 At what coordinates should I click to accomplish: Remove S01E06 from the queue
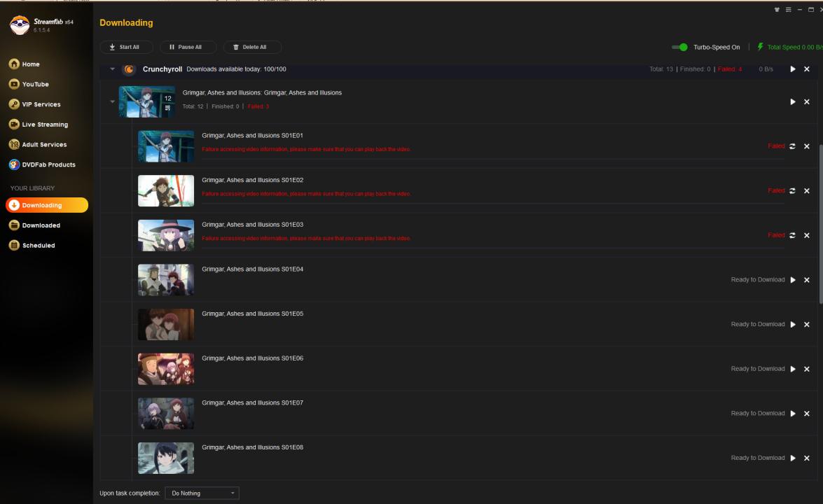tap(807, 369)
